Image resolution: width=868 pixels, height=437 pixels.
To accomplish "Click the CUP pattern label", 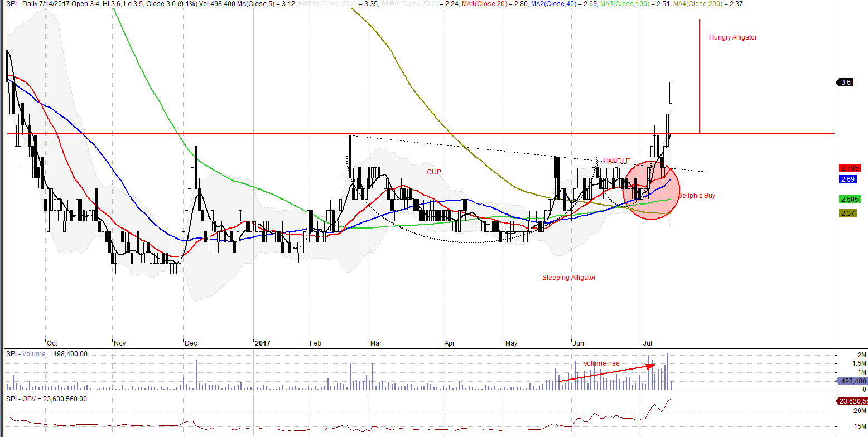I will (x=434, y=172).
